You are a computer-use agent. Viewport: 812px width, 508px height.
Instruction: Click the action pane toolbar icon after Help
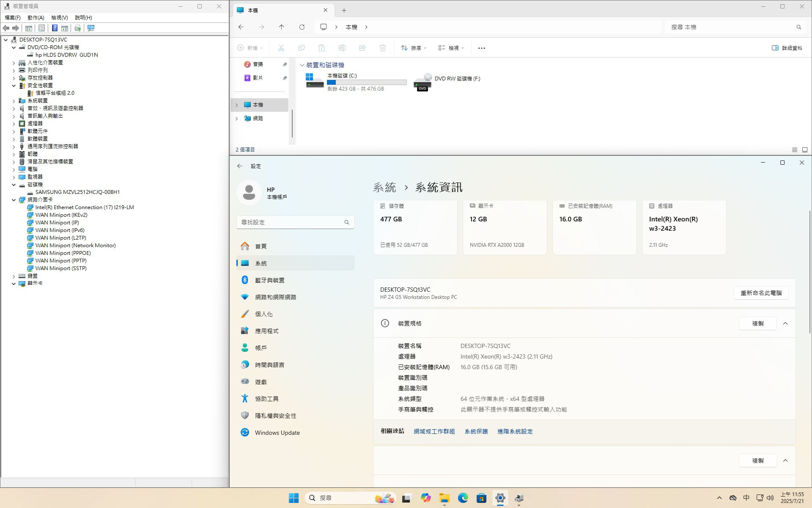pos(65,28)
